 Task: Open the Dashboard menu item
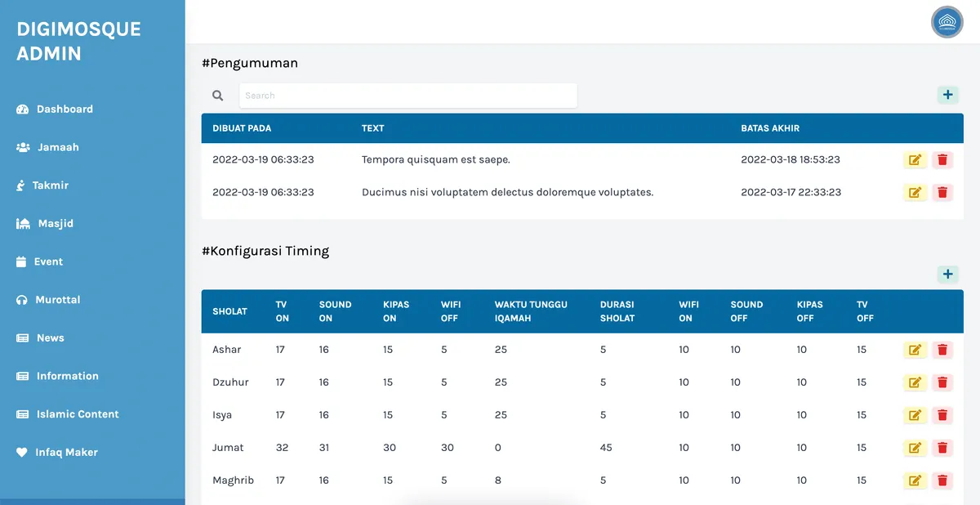(x=65, y=109)
